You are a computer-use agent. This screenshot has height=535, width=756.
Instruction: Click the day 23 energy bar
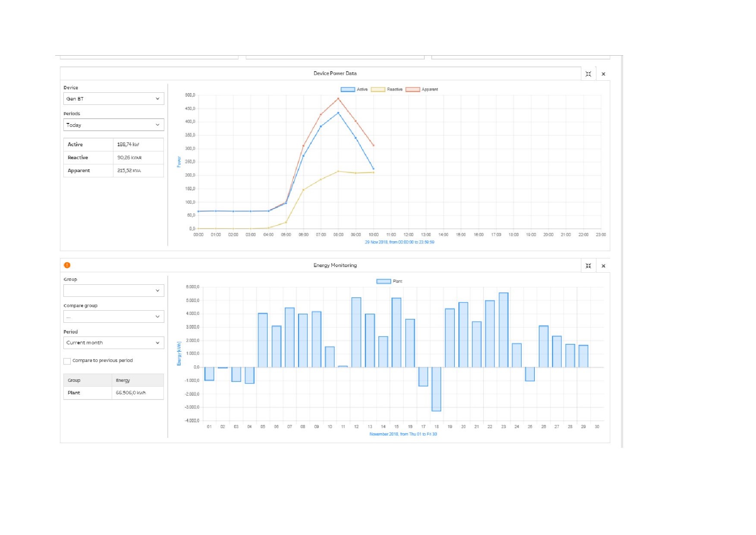tap(504, 330)
